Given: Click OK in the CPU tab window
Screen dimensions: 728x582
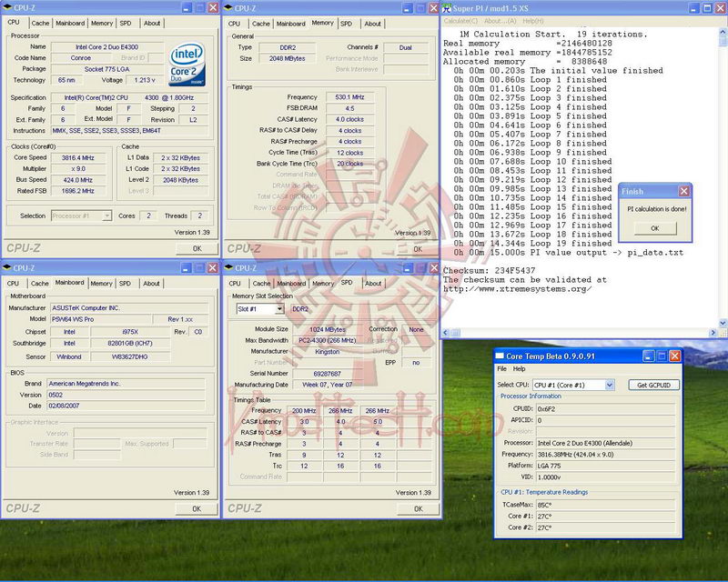Looking at the screenshot, I should click(197, 248).
